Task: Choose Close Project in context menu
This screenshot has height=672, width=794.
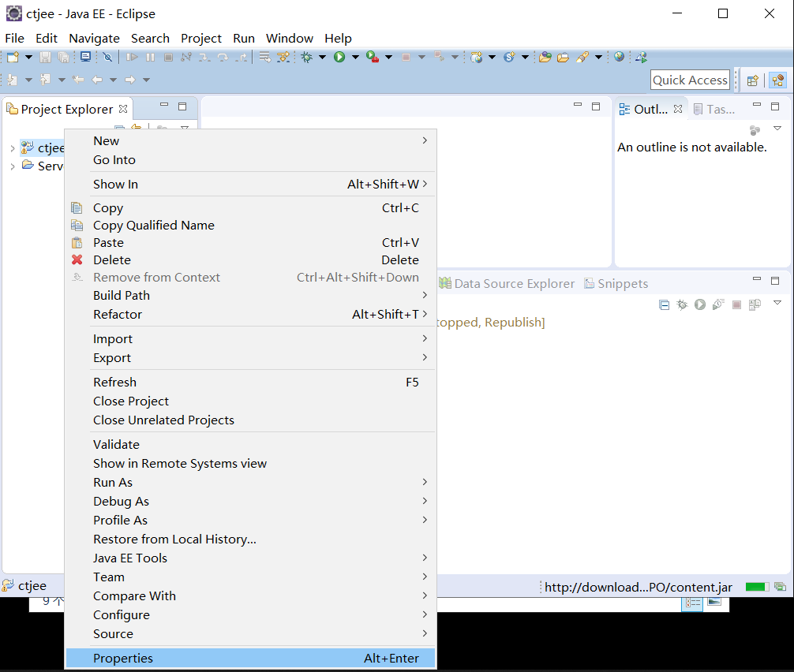Action: [x=250, y=401]
